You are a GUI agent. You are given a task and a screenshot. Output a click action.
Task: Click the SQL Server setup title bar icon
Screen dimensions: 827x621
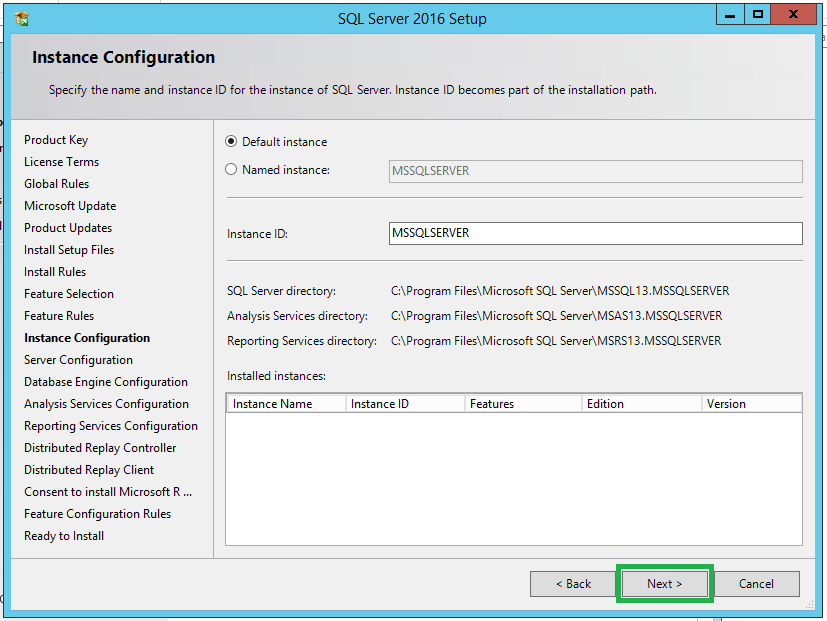pos(22,18)
